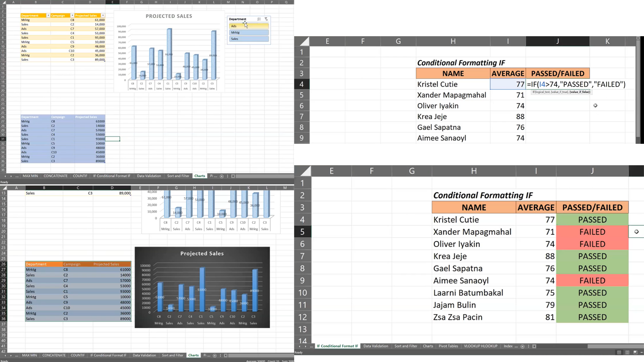Switch to Page Layout view
Image resolution: width=644 pixels, height=362 pixels.
point(627,352)
